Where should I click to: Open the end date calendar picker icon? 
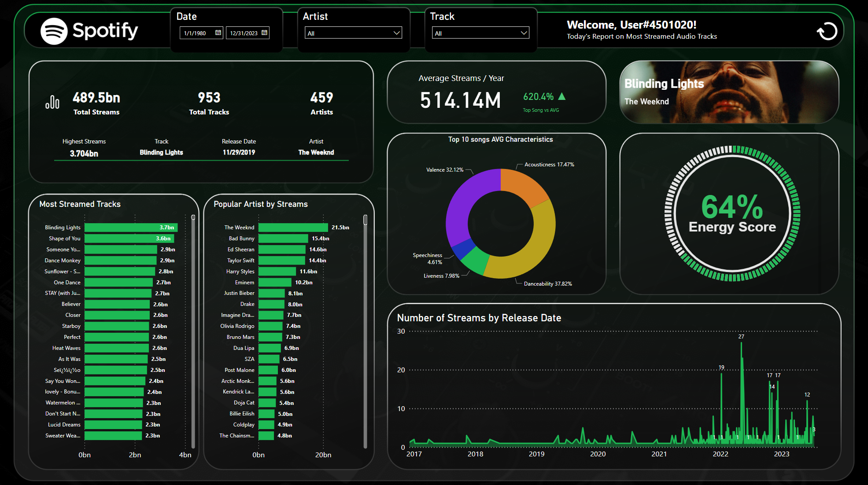click(x=264, y=33)
